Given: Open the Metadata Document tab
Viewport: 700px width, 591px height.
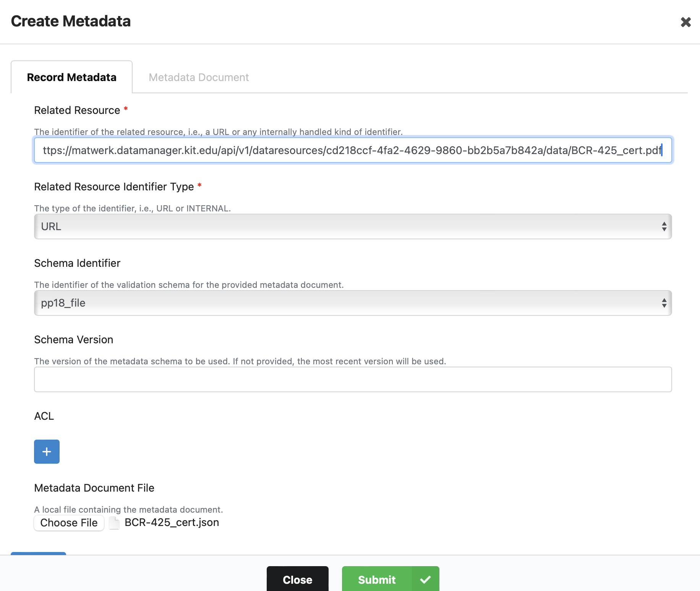Looking at the screenshot, I should coord(199,77).
